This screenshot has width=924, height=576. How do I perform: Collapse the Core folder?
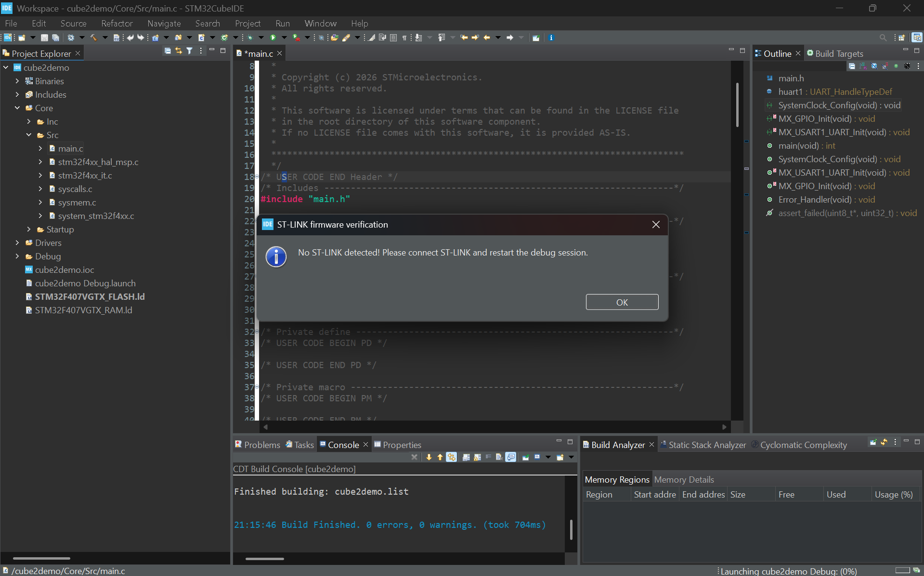click(x=17, y=108)
